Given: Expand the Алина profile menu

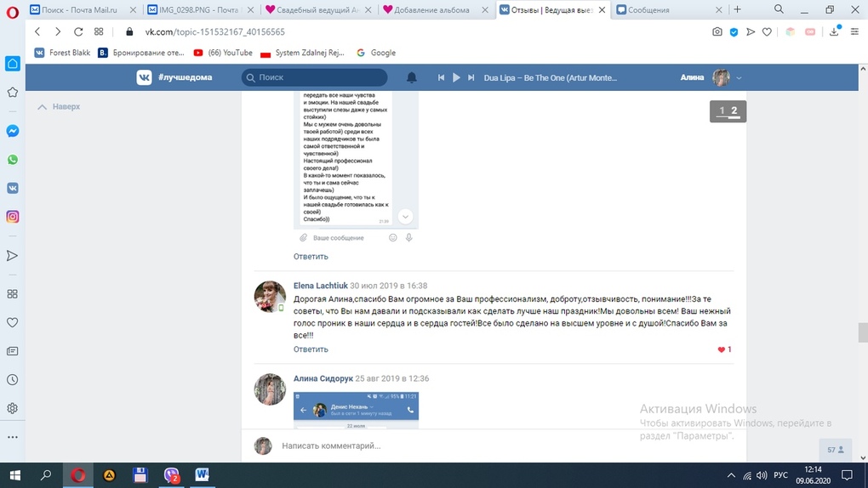Looking at the screenshot, I should [x=739, y=77].
